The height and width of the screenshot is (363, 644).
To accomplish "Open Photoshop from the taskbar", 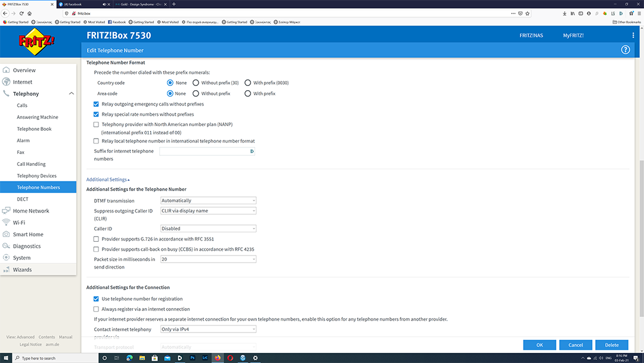I will (192, 358).
